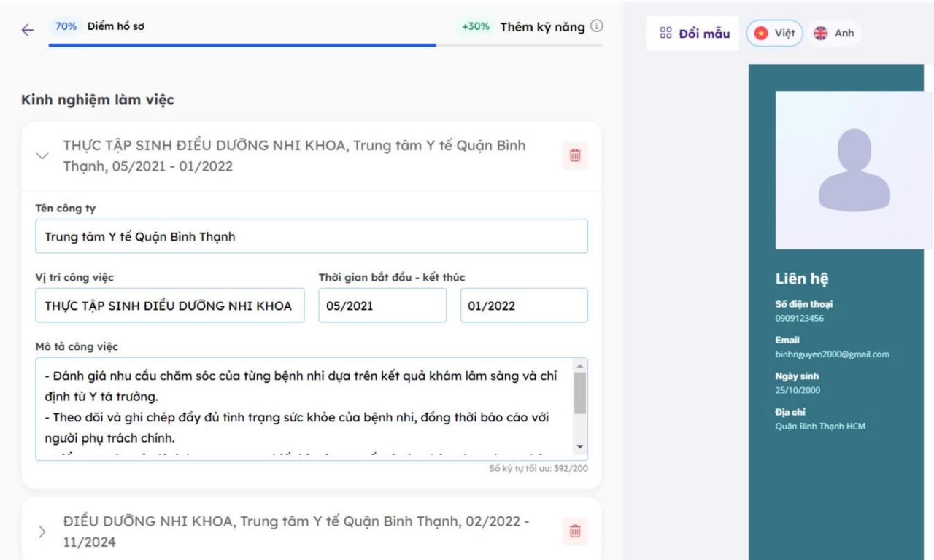This screenshot has width=934, height=560.
Task: Delete the THỰC TẬP SINH ĐIỀU DƯỠNG experience entry
Action: [x=575, y=155]
